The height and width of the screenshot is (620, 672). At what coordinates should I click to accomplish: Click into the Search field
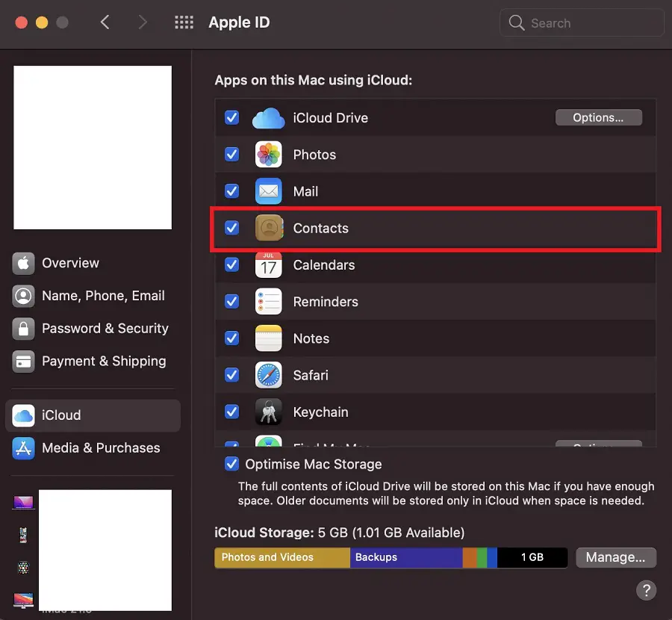click(582, 22)
